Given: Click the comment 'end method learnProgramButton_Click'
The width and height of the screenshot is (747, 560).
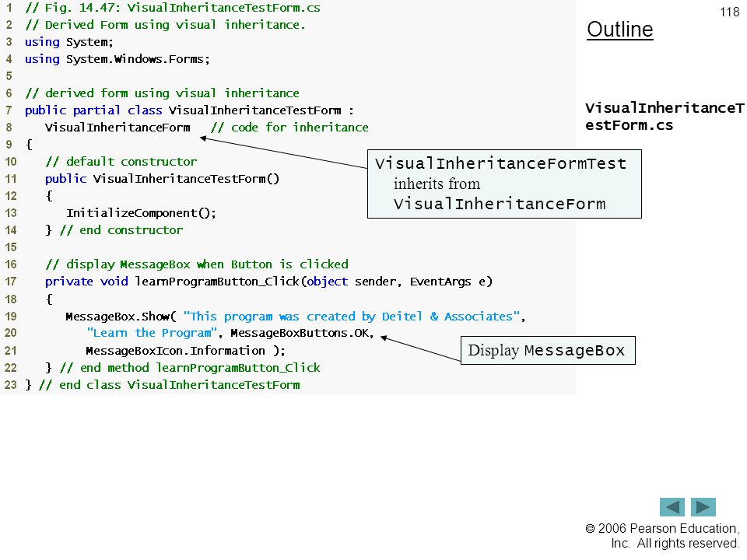Looking at the screenshot, I should (x=190, y=368).
